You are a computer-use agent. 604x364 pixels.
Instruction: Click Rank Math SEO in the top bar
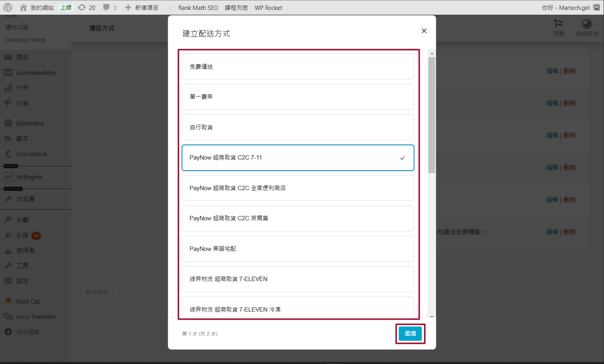point(198,7)
